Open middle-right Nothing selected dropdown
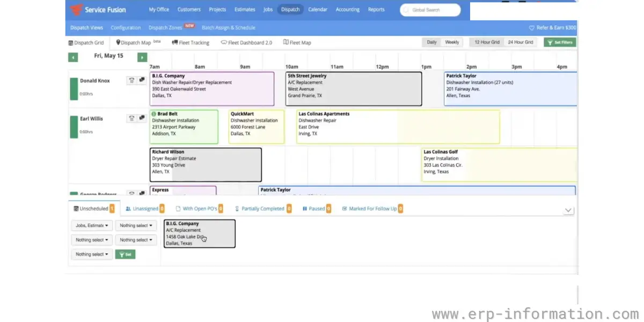This screenshot has height=322, width=644. pyautogui.click(x=136, y=240)
